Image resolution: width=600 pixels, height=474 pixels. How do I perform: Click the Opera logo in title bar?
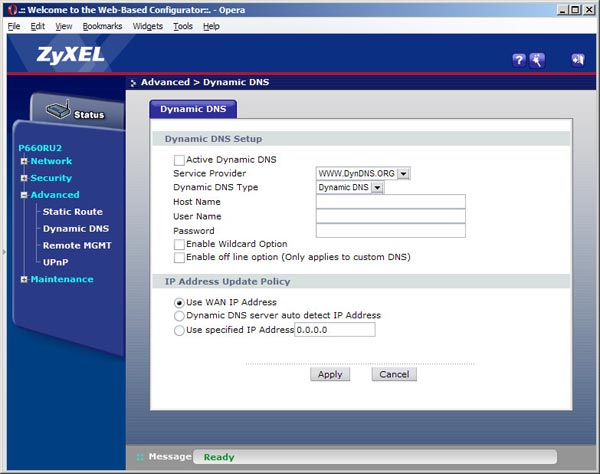13,10
